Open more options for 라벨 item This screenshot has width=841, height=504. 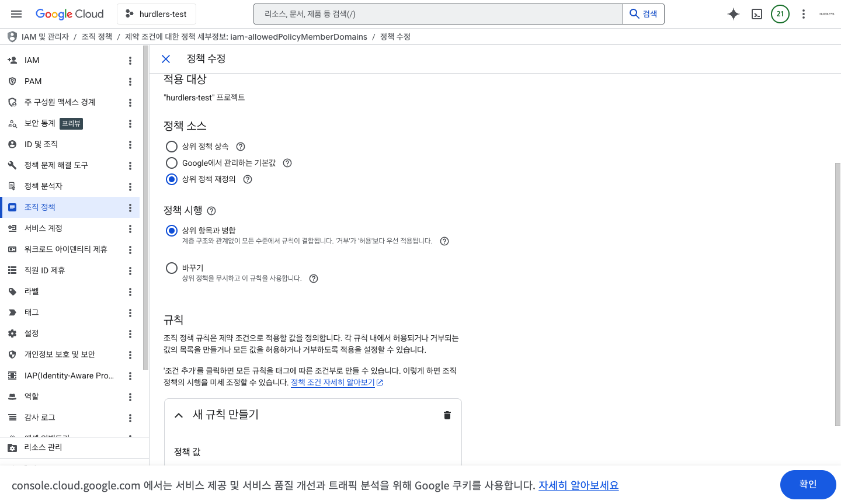click(x=130, y=292)
